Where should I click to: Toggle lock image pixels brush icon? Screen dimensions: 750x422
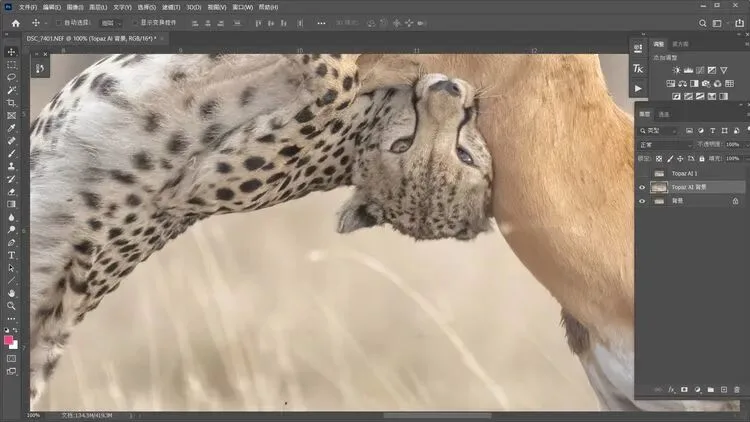point(670,158)
